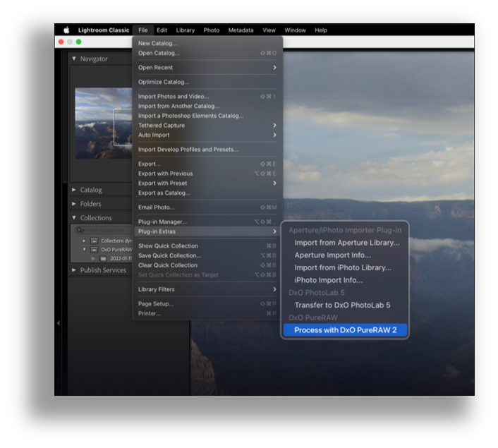Click the File menu
This screenshot has width=498, height=448.
point(143,30)
